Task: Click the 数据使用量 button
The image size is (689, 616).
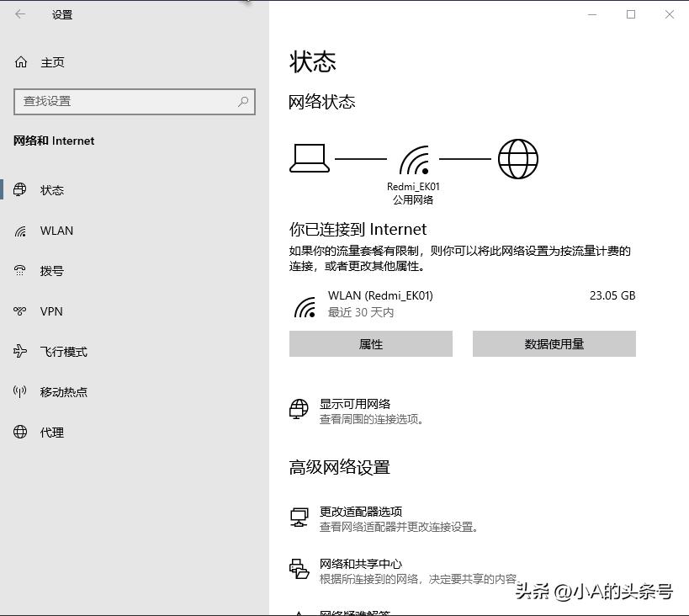Action: point(554,343)
